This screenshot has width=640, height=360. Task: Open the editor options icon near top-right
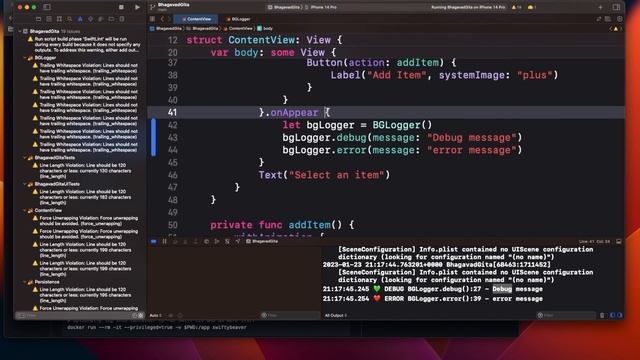click(598, 19)
